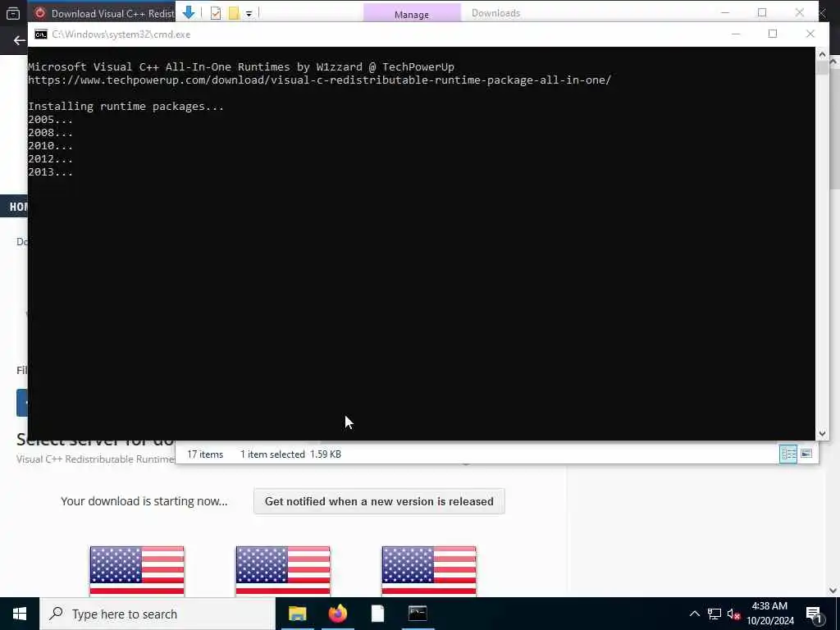Click the Installing runtime packages line
The width and height of the screenshot is (840, 630).
pyautogui.click(x=126, y=106)
